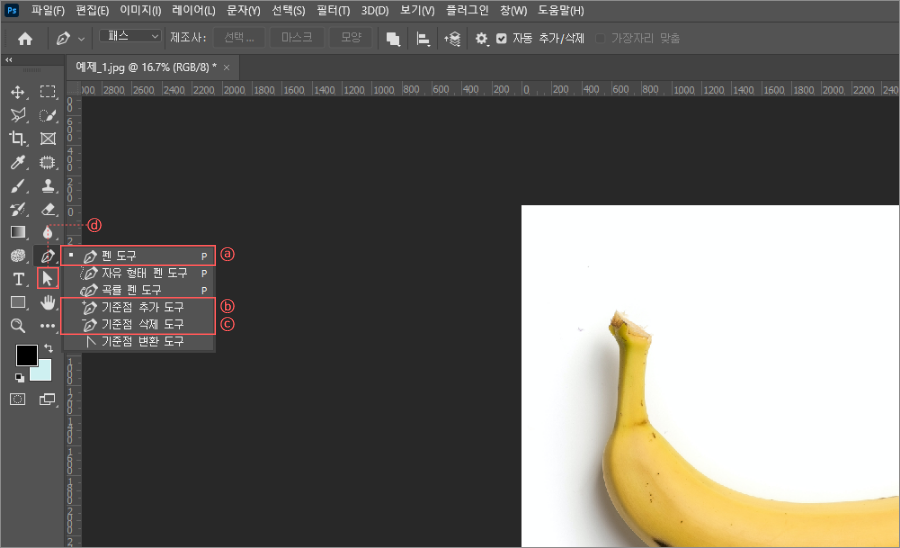Toggle the 가장자리 맞춤 checkbox
Screen dimensions: 900x548
point(601,38)
